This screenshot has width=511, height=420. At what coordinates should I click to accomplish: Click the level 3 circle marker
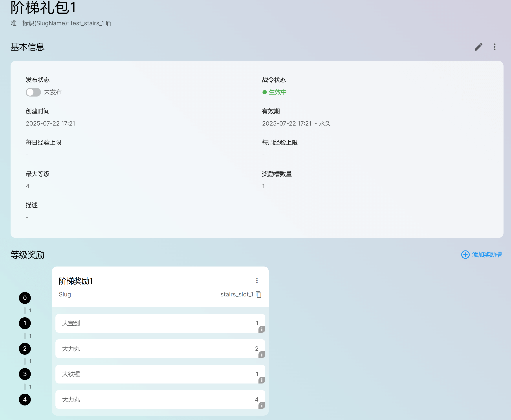(25, 374)
